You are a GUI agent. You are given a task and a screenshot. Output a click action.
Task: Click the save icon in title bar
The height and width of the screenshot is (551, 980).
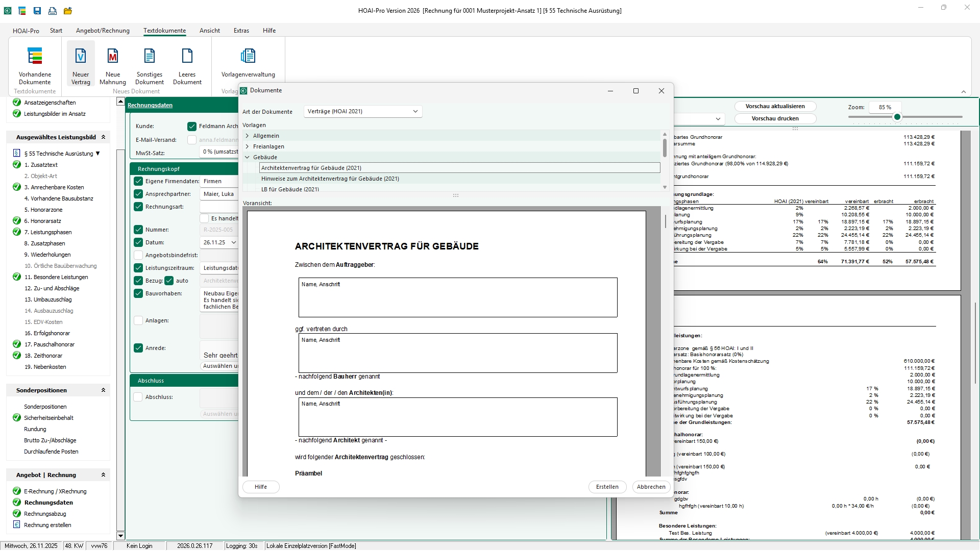(37, 11)
